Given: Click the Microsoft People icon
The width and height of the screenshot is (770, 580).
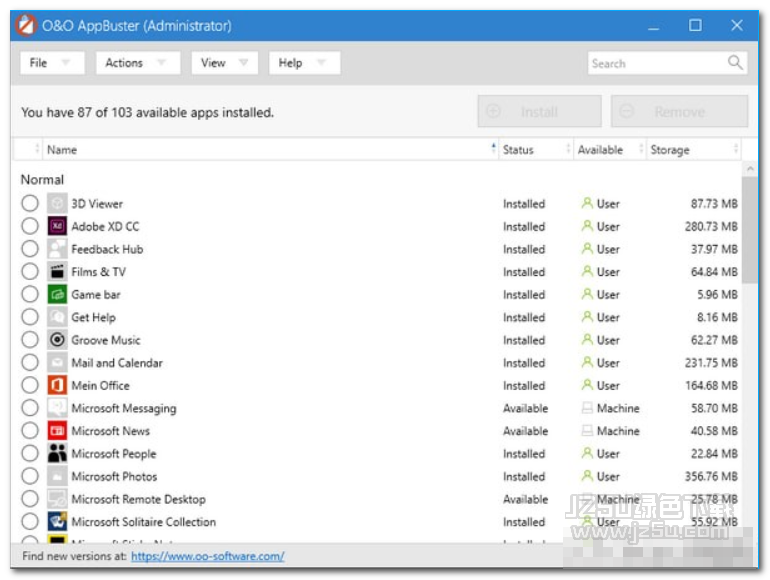Looking at the screenshot, I should point(57,453).
